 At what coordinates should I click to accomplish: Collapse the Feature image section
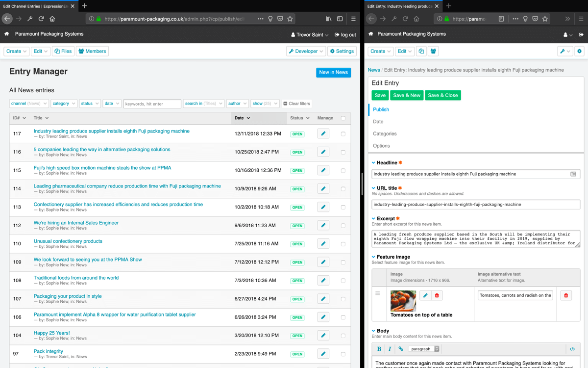pos(373,257)
